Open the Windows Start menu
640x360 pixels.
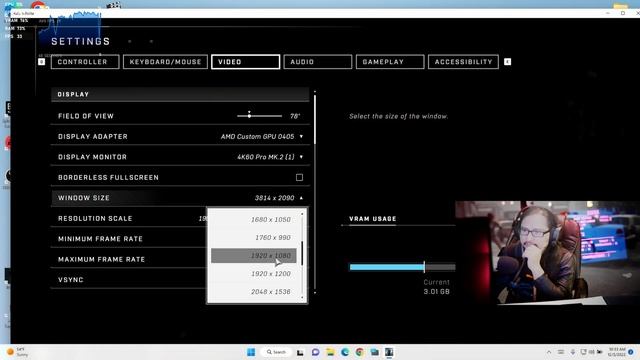[x=251, y=352]
